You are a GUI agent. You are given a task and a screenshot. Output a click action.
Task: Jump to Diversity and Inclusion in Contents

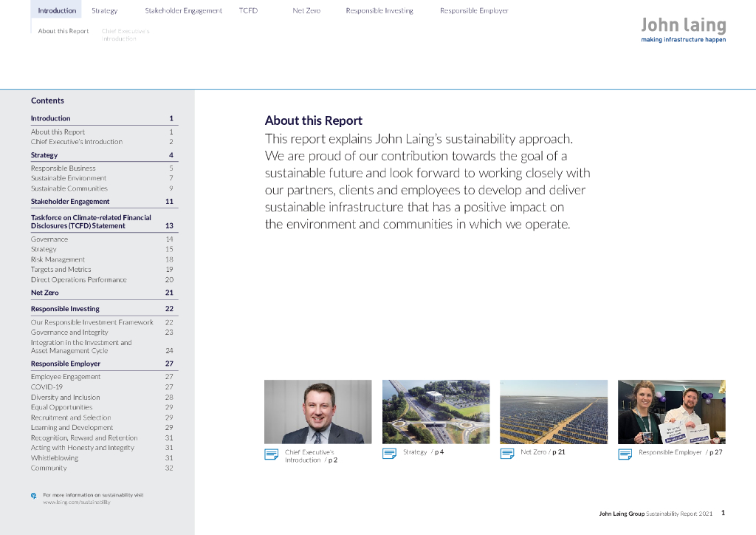coord(102,398)
